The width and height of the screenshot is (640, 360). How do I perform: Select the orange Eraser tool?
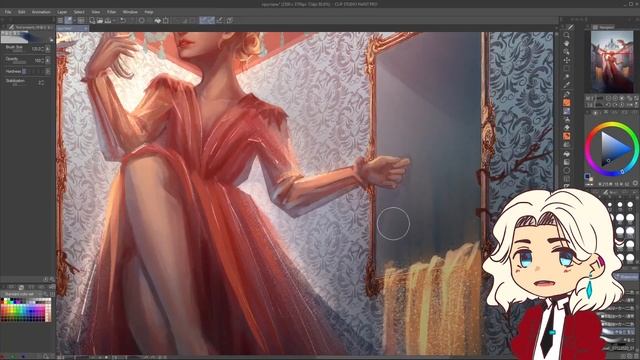pos(567,136)
